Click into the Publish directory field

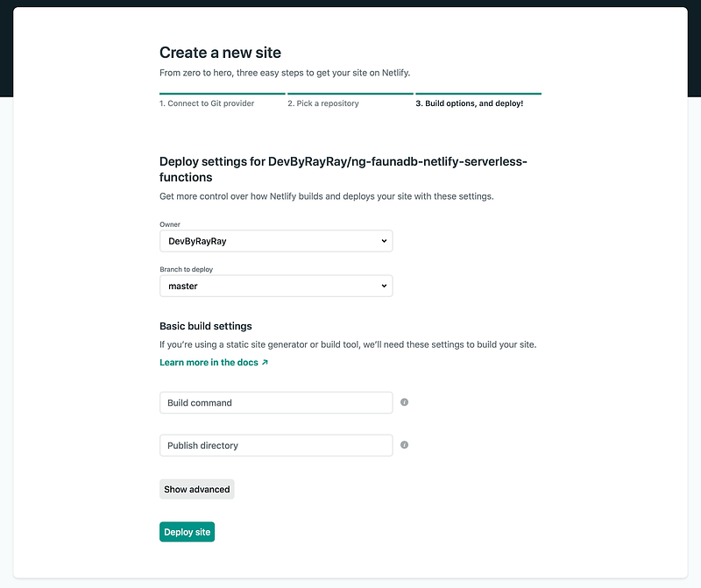pyautogui.click(x=276, y=445)
